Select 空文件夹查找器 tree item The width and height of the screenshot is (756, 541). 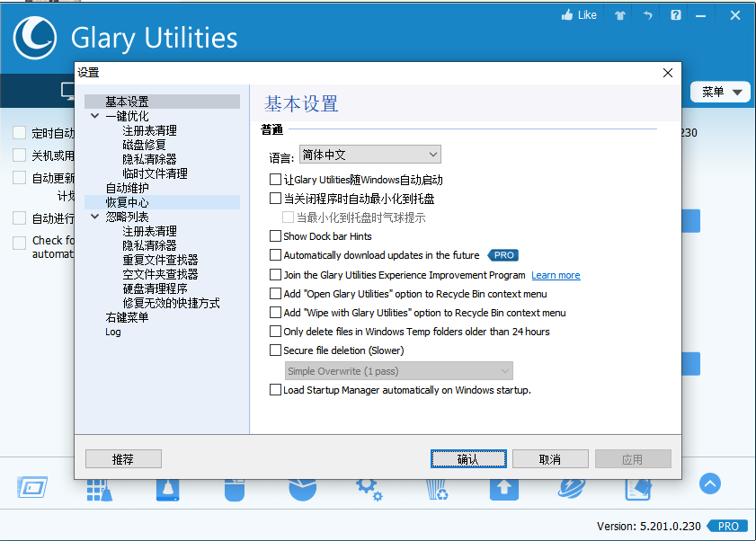(160, 274)
